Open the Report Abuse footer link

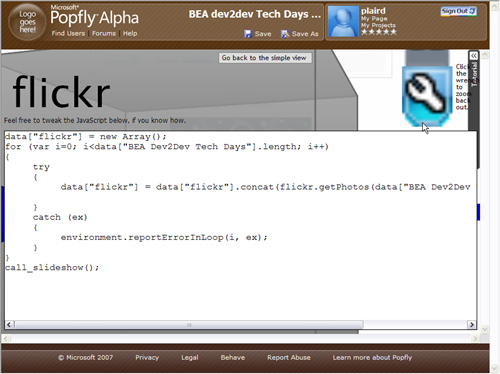click(x=289, y=357)
